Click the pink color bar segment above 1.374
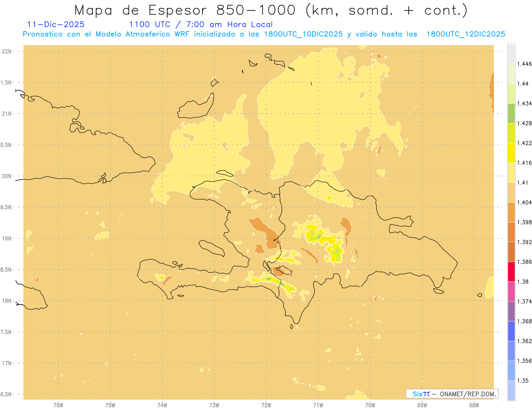Viewport: 532px width, 411px height. (511, 291)
